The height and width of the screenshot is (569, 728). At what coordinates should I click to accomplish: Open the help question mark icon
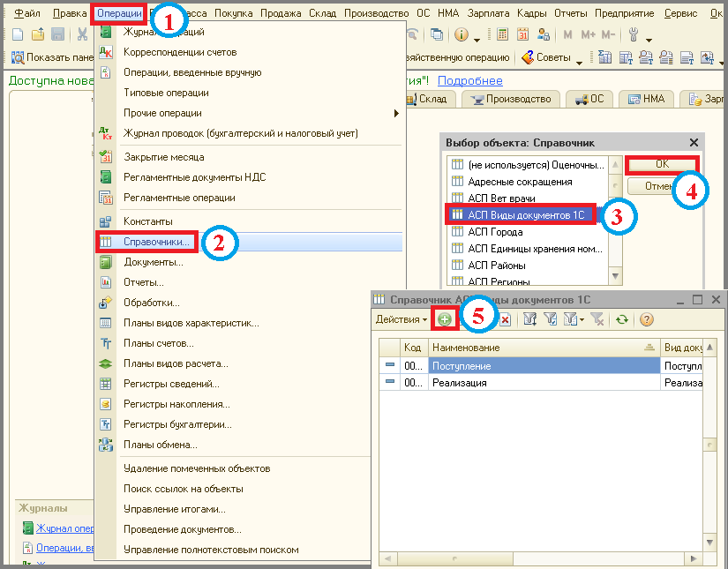tap(646, 319)
